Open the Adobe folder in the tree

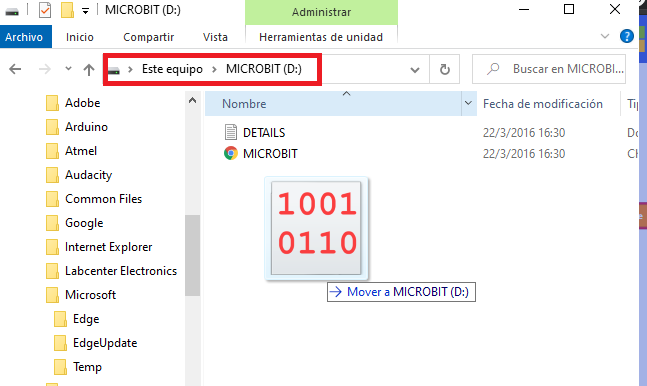(x=83, y=103)
